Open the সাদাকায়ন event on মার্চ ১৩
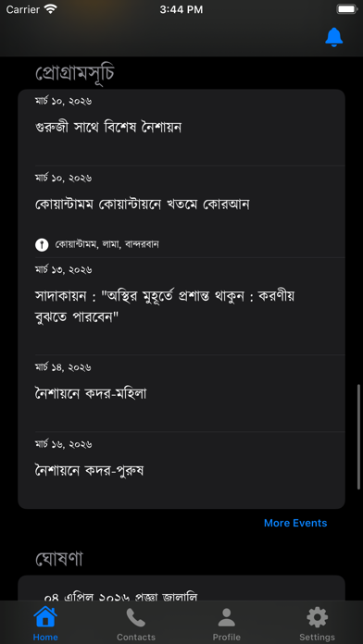Image resolution: width=363 pixels, height=644 pixels. 181,306
